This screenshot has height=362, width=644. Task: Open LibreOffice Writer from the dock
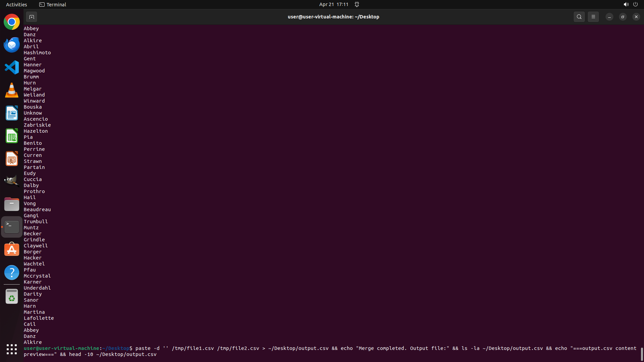pos(12,113)
